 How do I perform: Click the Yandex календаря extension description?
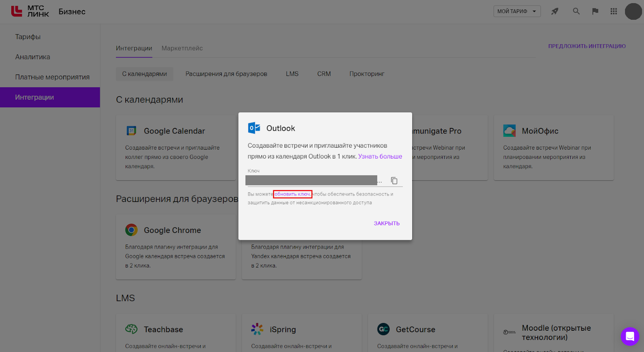click(301, 256)
